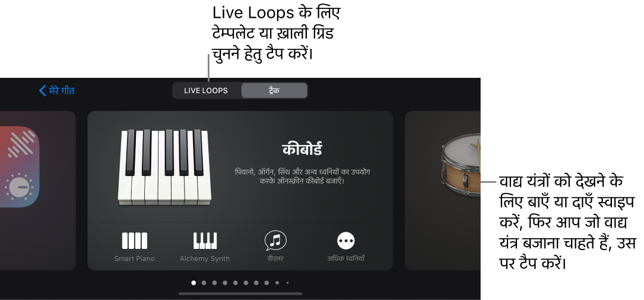Open the Smart Piano instrument icon
The image size is (644, 300).
(134, 241)
